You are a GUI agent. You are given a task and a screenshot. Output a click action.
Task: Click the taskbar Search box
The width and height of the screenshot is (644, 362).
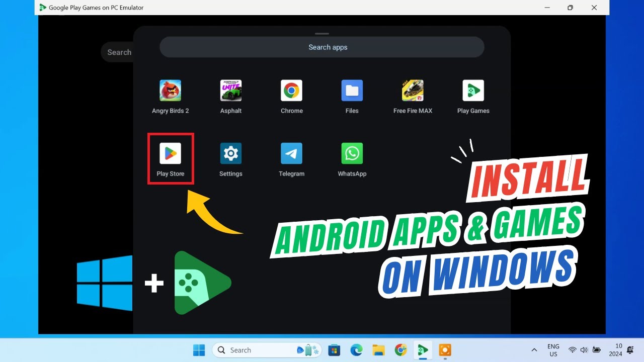pos(267,350)
